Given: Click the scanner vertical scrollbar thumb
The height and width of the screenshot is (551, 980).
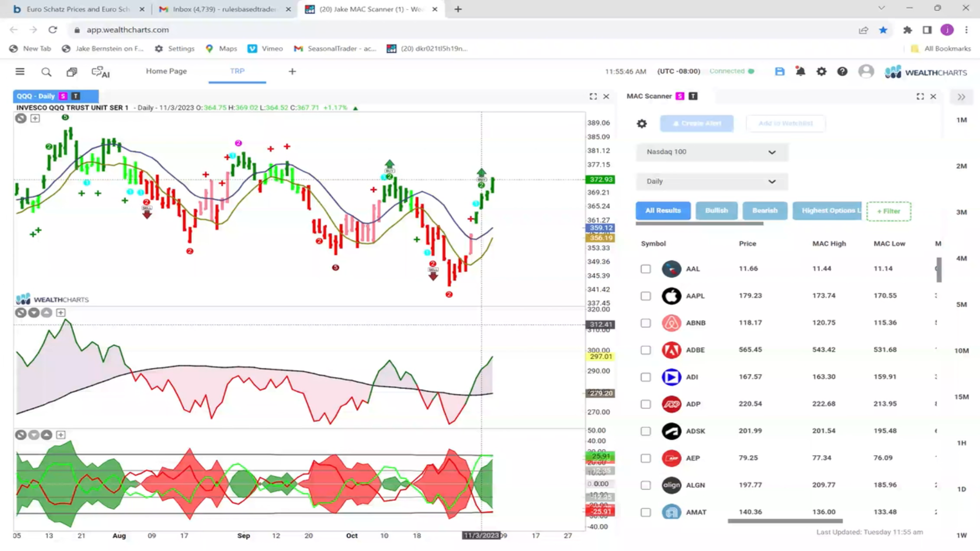Looking at the screenshot, I should click(939, 270).
